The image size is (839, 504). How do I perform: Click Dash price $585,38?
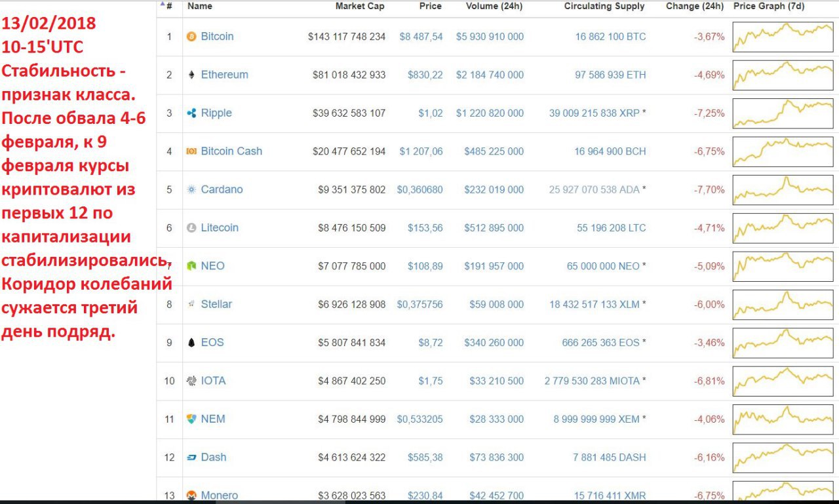tap(425, 457)
